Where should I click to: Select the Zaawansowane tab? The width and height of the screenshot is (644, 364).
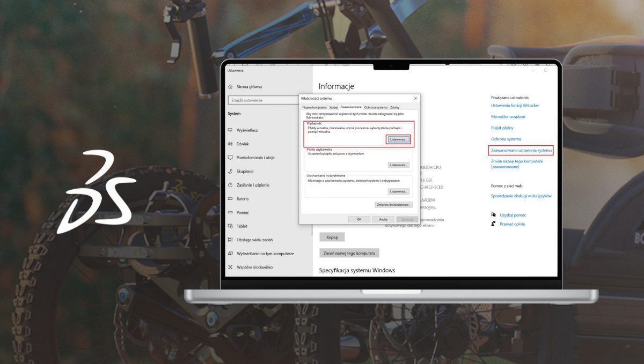351,107
